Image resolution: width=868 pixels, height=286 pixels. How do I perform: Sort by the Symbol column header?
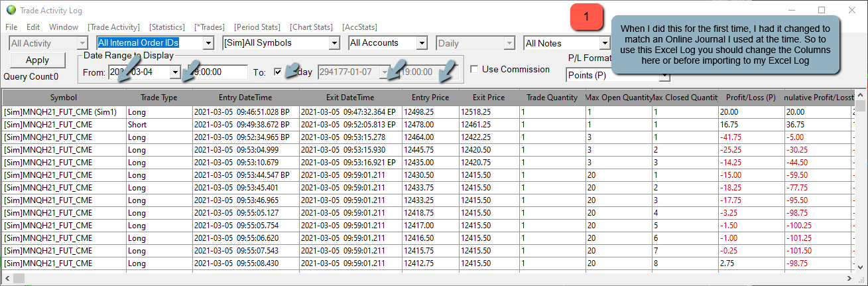coord(64,97)
